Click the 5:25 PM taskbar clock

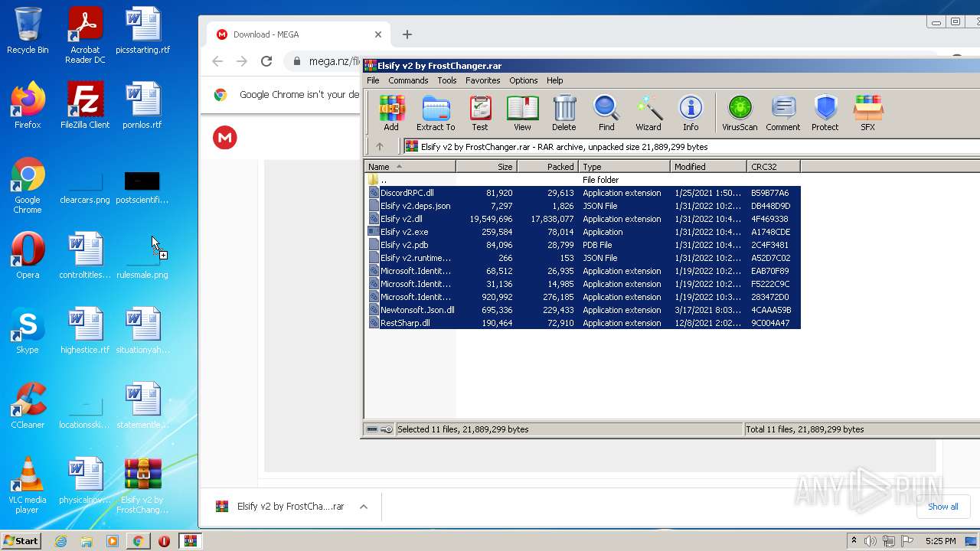(940, 541)
